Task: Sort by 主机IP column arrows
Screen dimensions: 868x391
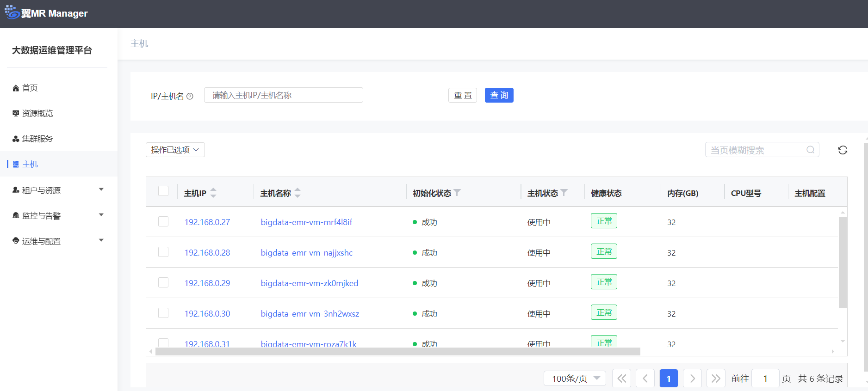Action: (x=213, y=193)
